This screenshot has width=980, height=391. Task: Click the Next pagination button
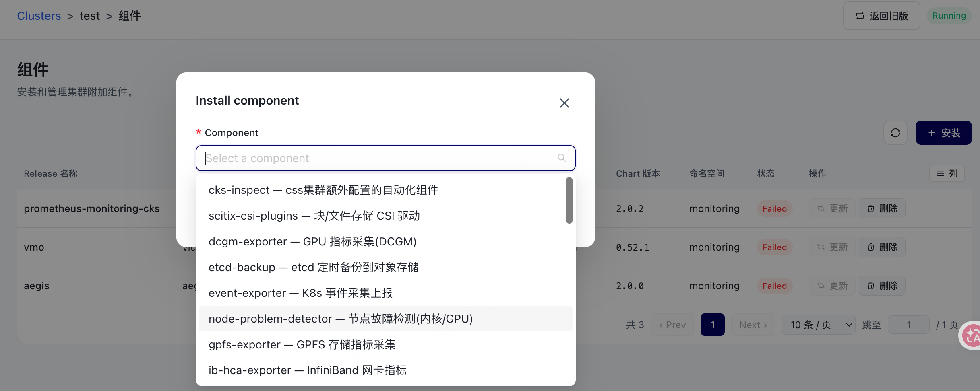pyautogui.click(x=753, y=325)
